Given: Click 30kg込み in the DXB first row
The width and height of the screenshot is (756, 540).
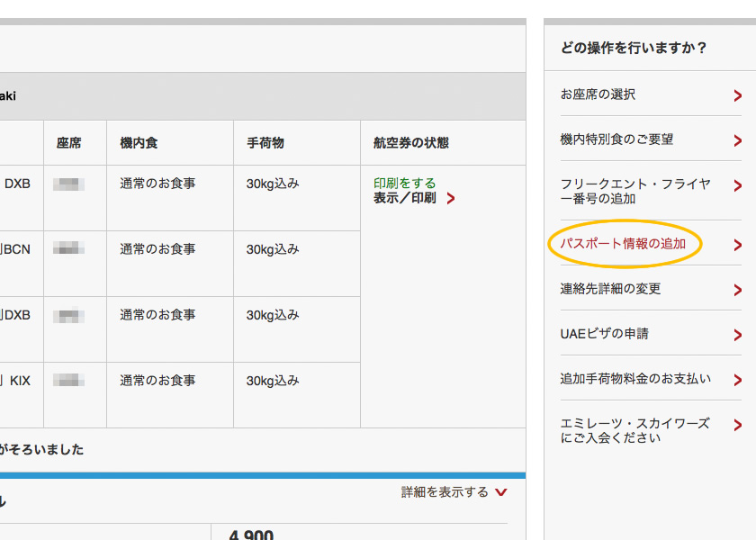Looking at the screenshot, I should [273, 184].
